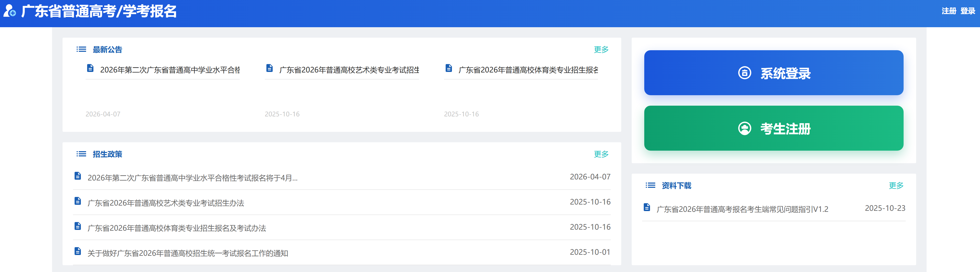The image size is (980, 272).
Task: Click document icon beside 常见问题指引V1.2 download
Action: 647,207
